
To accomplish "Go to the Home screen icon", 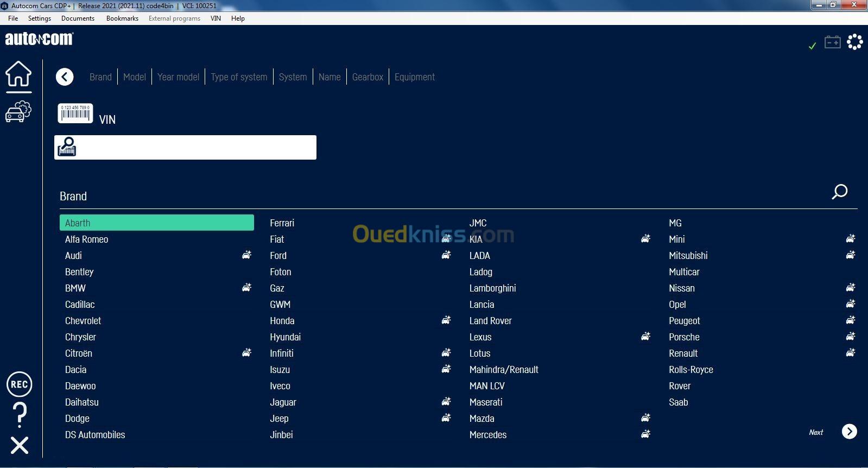I will point(18,74).
